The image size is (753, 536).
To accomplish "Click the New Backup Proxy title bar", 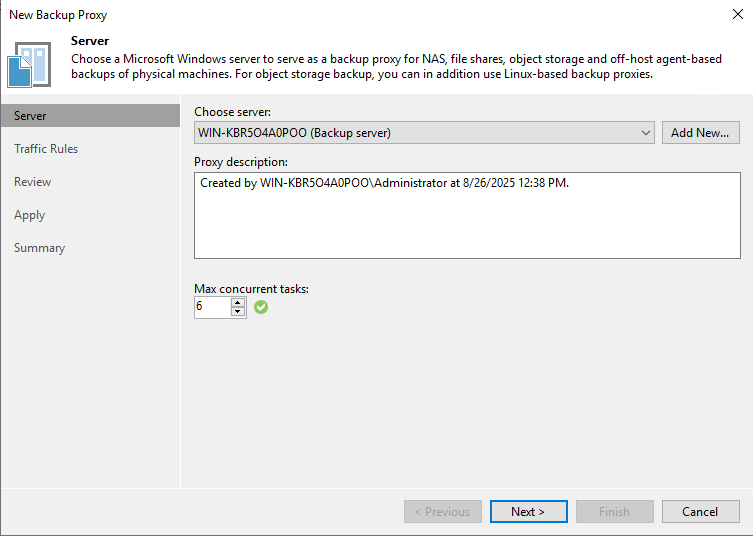I will [x=300, y=14].
